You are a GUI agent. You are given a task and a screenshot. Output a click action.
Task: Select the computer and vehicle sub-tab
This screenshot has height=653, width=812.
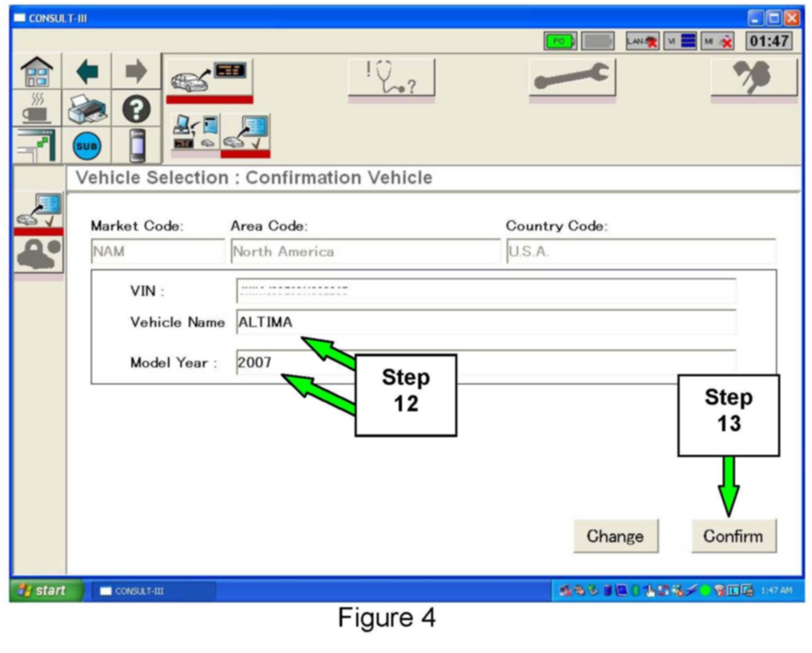pos(195,134)
